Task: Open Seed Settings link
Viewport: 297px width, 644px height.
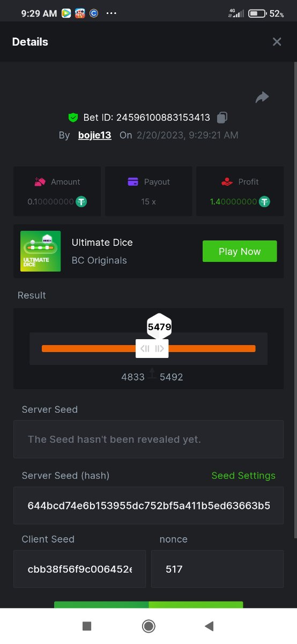Action: coord(243,475)
